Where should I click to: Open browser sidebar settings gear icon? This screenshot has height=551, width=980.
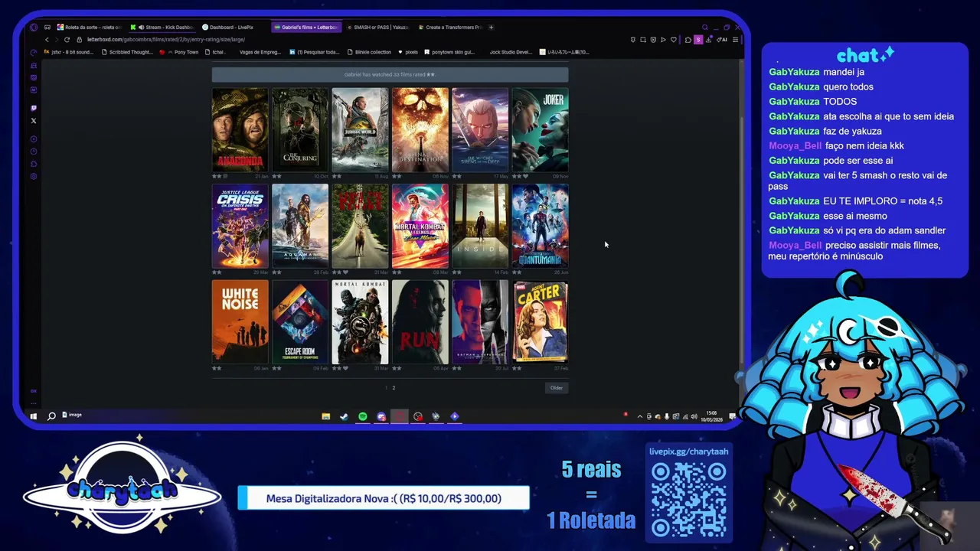pos(34,176)
